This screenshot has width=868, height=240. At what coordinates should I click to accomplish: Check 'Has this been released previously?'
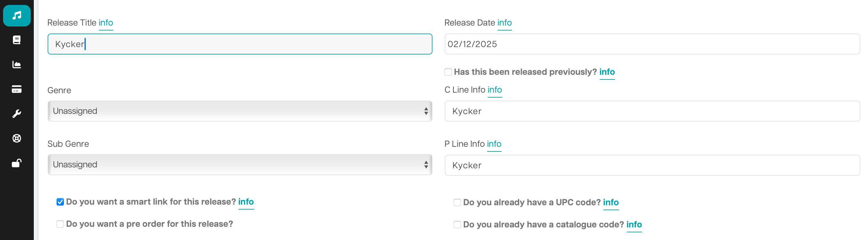pos(448,71)
